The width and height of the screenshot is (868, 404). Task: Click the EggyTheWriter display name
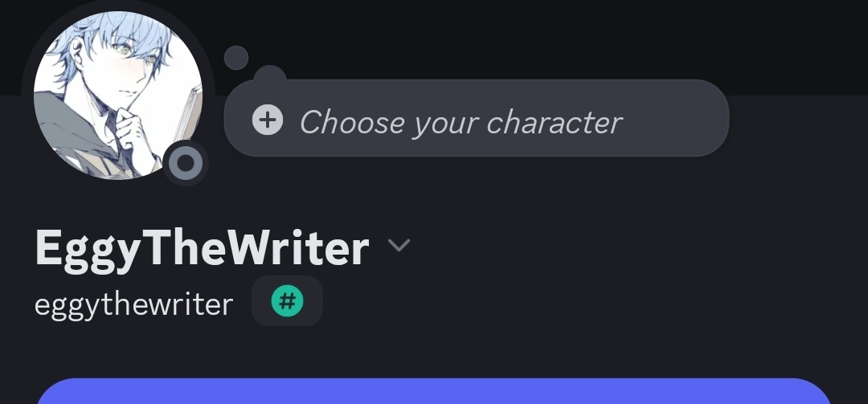202,247
